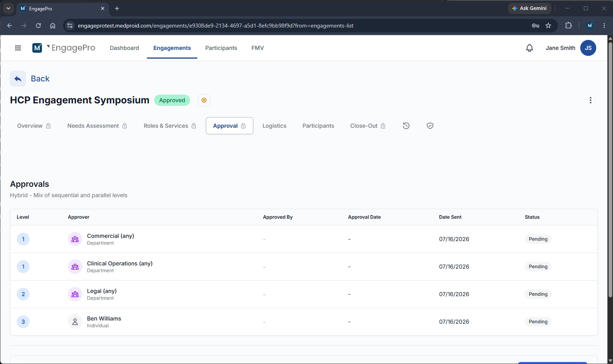Click Jane Smith user name
The height and width of the screenshot is (364, 613).
tap(560, 48)
